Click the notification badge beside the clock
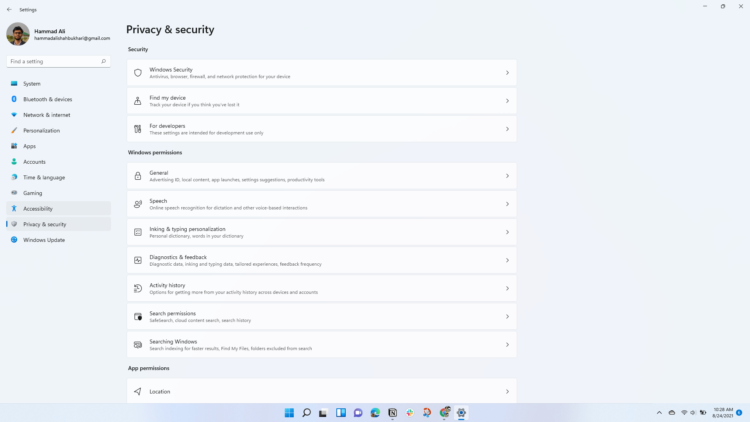Screen dimensions: 750x422 click(x=739, y=412)
